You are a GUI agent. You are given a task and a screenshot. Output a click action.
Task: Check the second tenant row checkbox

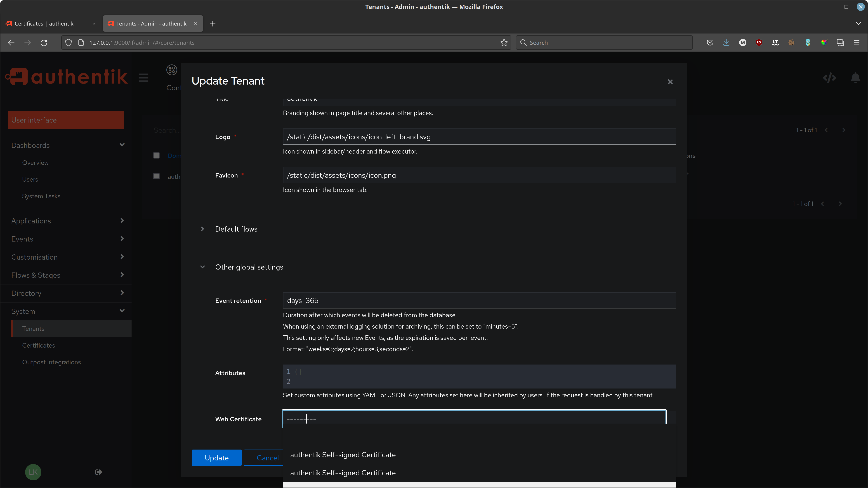156,176
